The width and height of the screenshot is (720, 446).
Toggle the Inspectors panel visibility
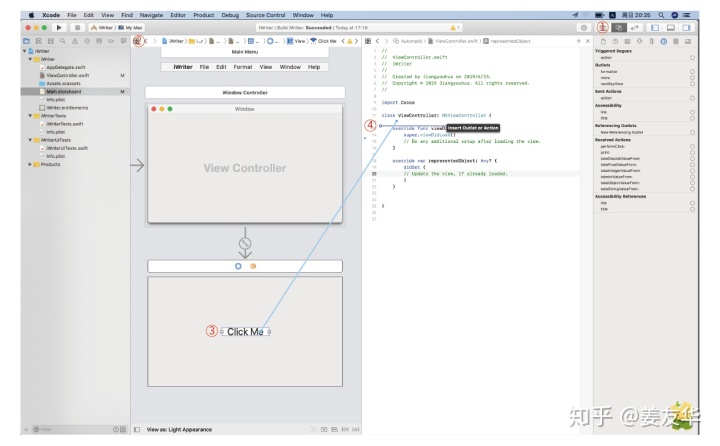coord(686,28)
